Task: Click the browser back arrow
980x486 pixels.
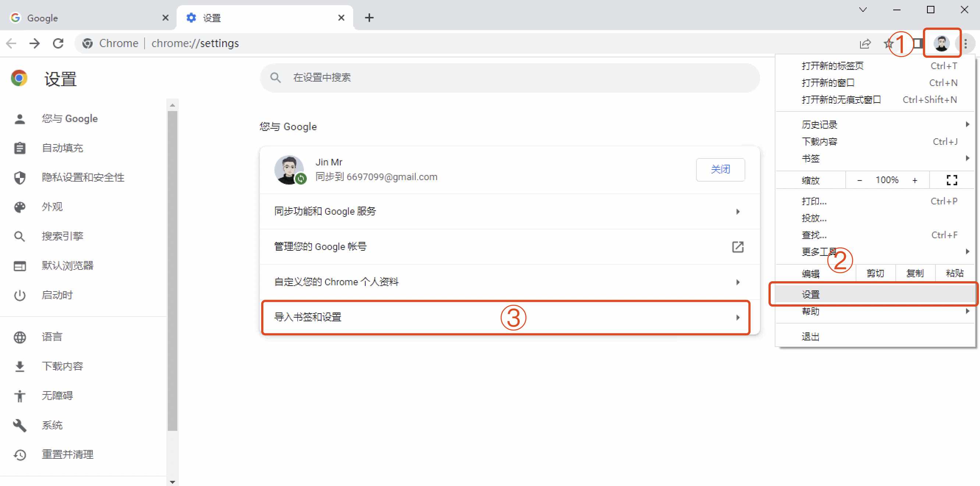Action: [x=11, y=43]
